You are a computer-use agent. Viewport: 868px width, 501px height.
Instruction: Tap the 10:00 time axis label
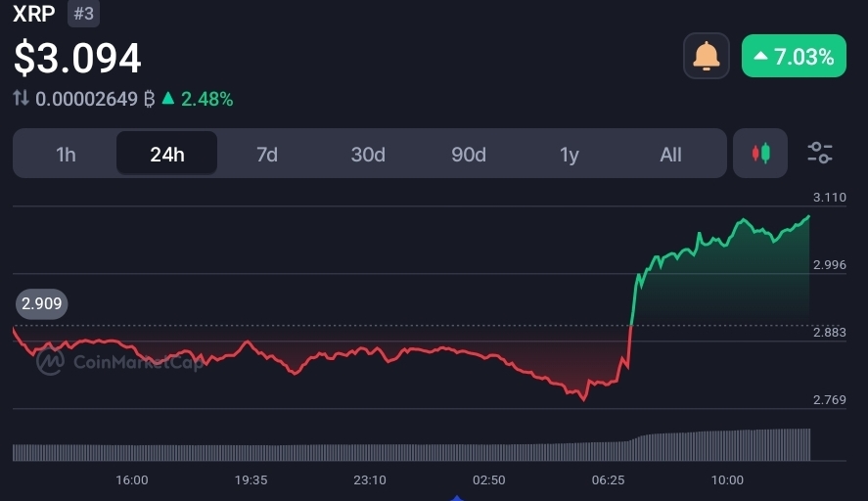[x=727, y=480]
